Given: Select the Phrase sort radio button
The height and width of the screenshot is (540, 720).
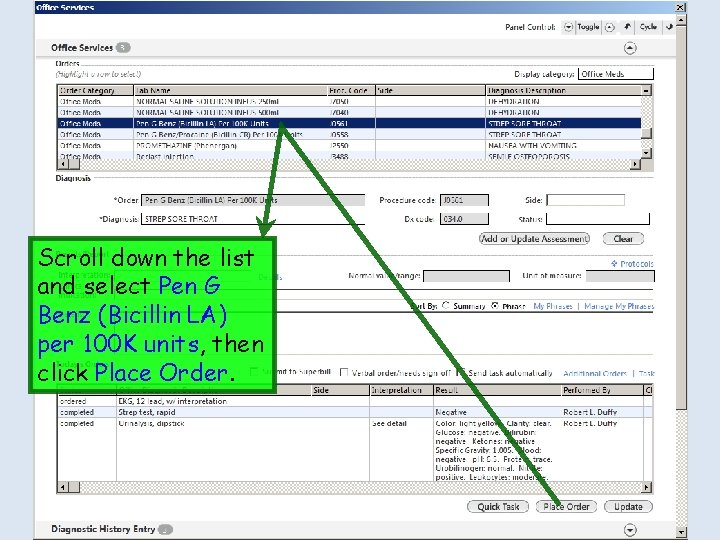Looking at the screenshot, I should pos(495,305).
